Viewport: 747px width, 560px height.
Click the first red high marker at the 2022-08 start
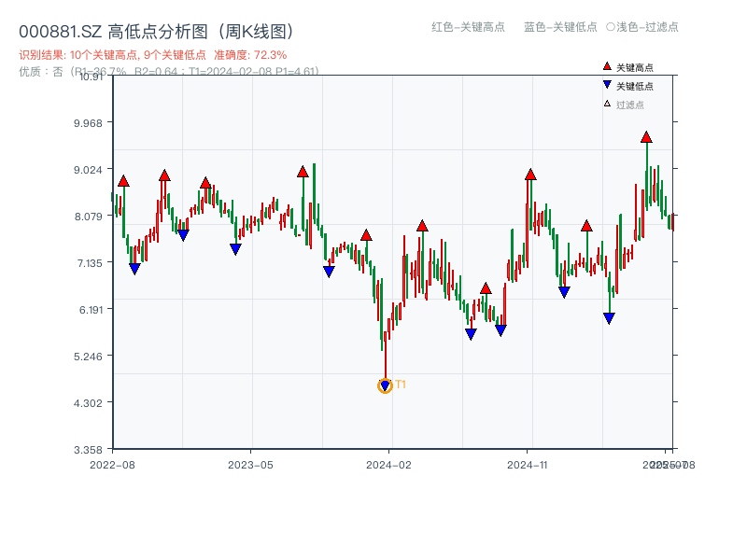click(123, 180)
